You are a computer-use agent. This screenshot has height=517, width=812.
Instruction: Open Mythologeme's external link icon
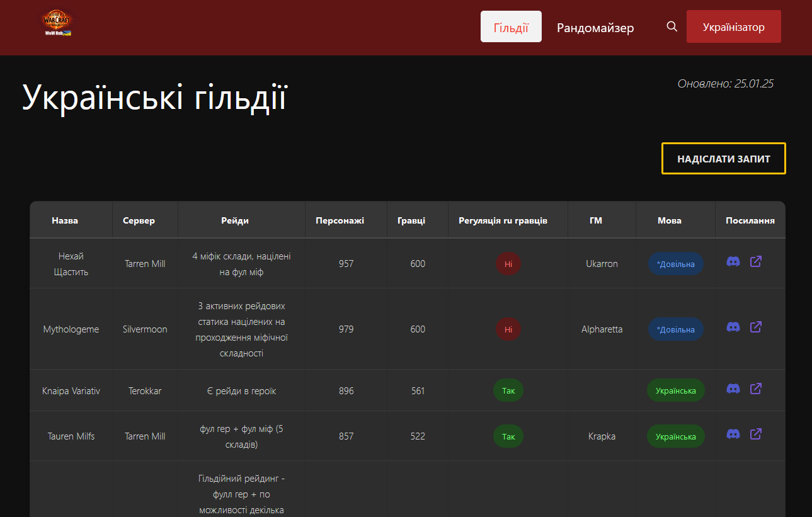tap(755, 327)
